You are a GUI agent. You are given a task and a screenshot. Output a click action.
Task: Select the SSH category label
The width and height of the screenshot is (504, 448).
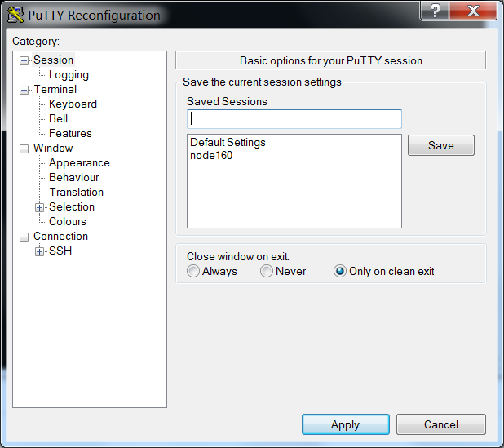pos(60,251)
